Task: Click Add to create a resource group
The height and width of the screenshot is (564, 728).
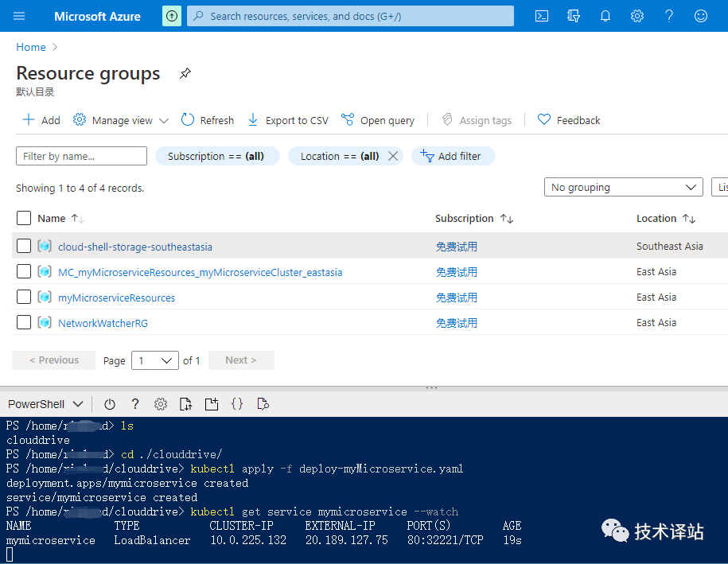Action: coord(41,120)
